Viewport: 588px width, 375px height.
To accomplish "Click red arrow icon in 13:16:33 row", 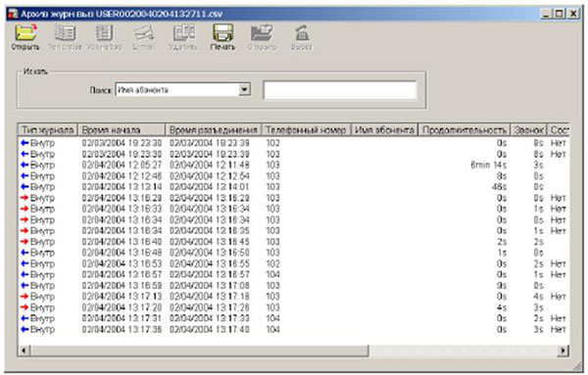I will pyautogui.click(x=24, y=209).
